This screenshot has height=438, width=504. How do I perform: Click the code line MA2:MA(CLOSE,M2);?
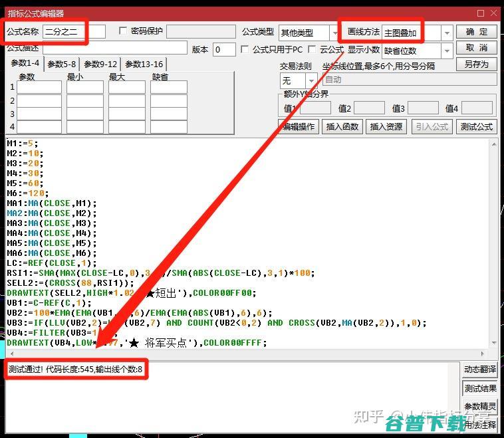[51, 213]
